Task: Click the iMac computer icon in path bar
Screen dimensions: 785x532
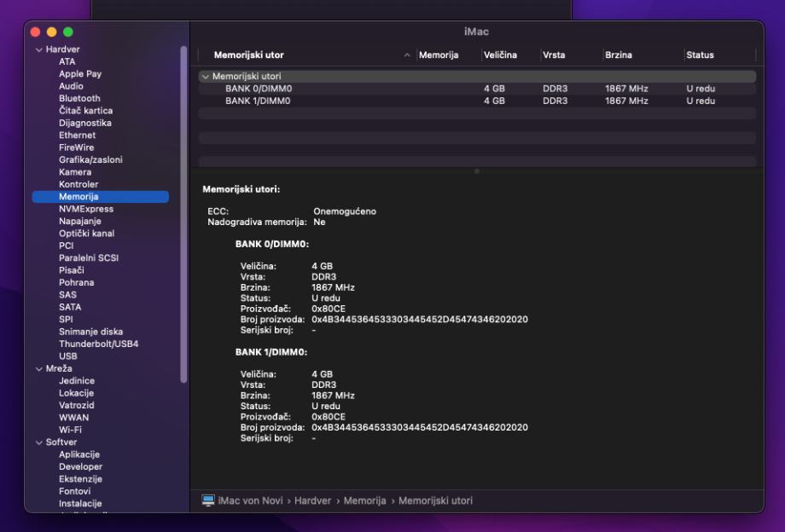Action: [x=208, y=500]
